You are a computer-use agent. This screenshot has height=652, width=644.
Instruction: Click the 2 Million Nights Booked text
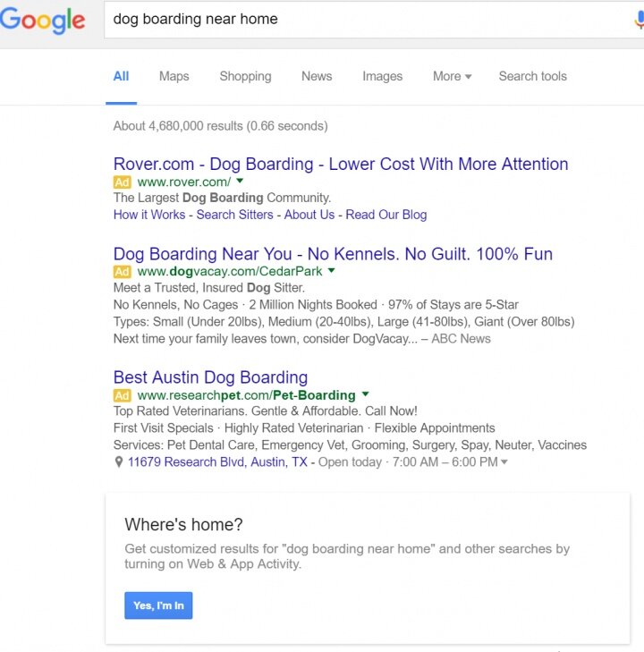pos(313,305)
